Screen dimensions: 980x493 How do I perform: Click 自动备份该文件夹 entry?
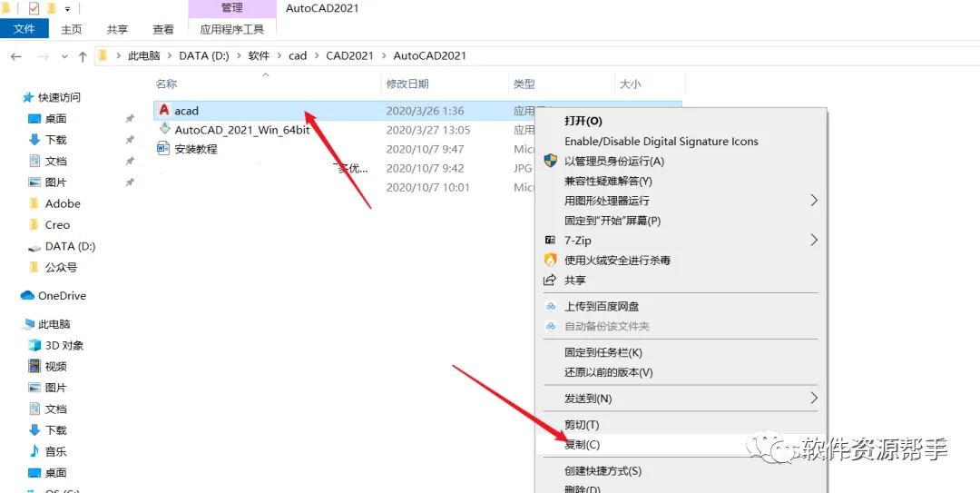[607, 326]
